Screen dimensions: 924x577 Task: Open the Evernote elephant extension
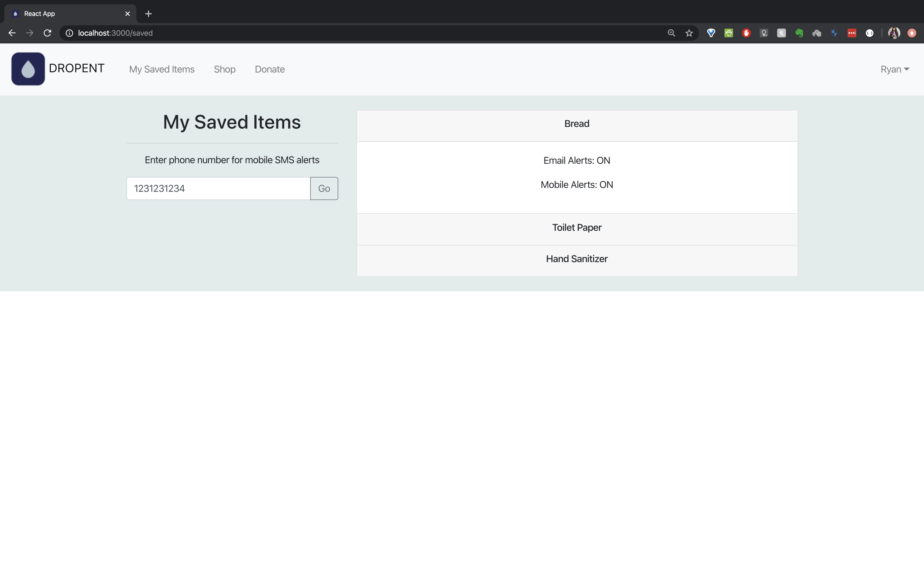(x=799, y=33)
